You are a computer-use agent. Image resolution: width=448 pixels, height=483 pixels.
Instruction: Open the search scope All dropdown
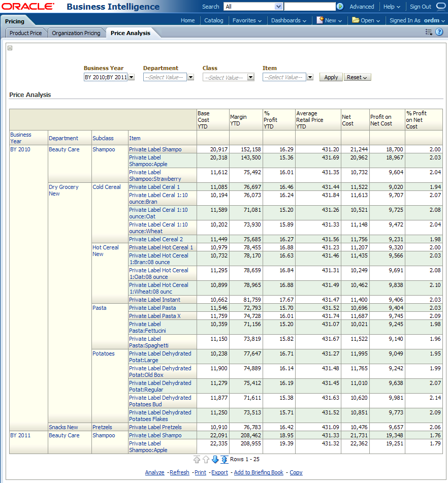(x=278, y=7)
